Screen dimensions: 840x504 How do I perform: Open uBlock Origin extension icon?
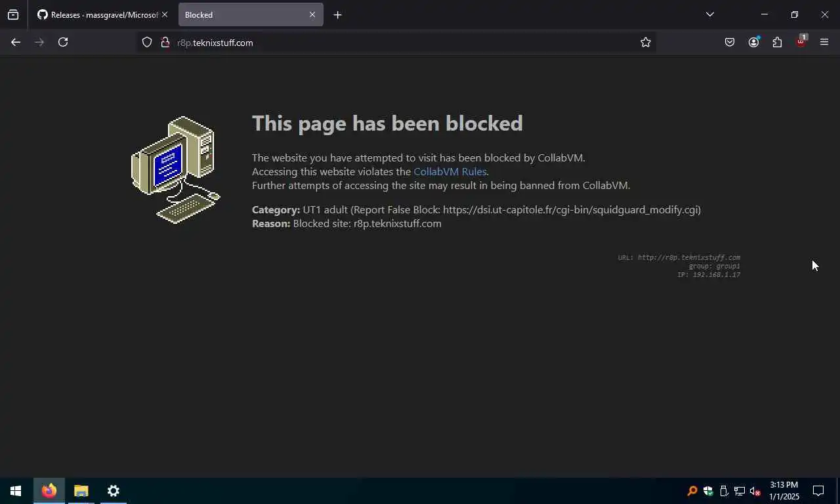pos(801,41)
